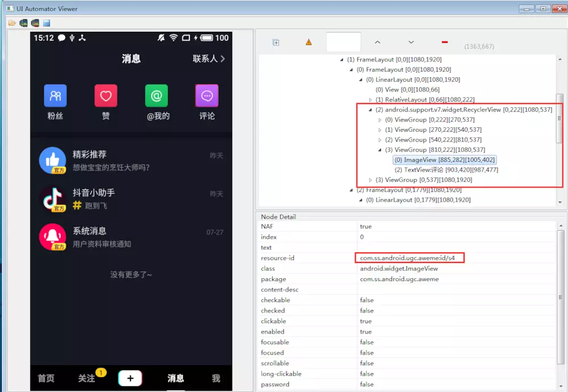Select the 关注 following tab
568x392 pixels.
click(x=86, y=378)
